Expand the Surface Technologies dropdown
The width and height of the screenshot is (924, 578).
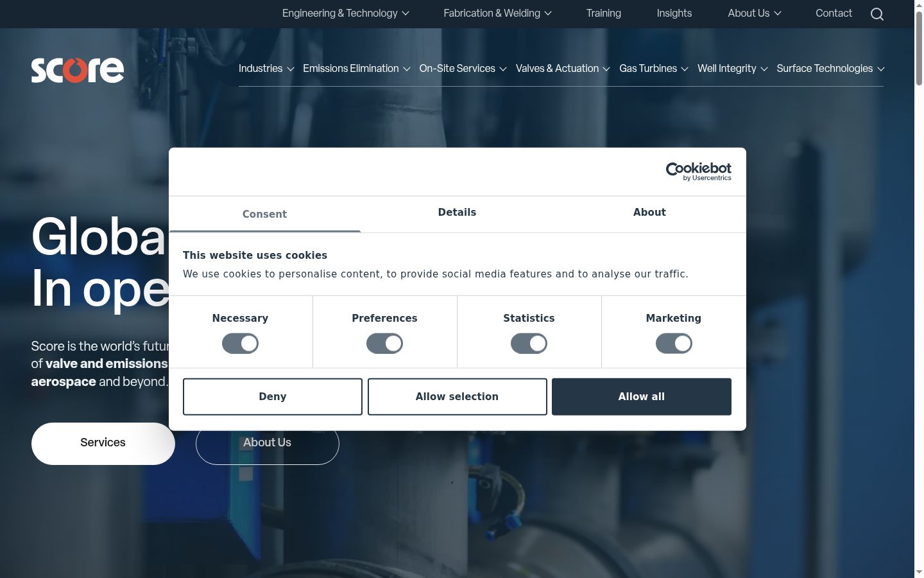pyautogui.click(x=830, y=69)
